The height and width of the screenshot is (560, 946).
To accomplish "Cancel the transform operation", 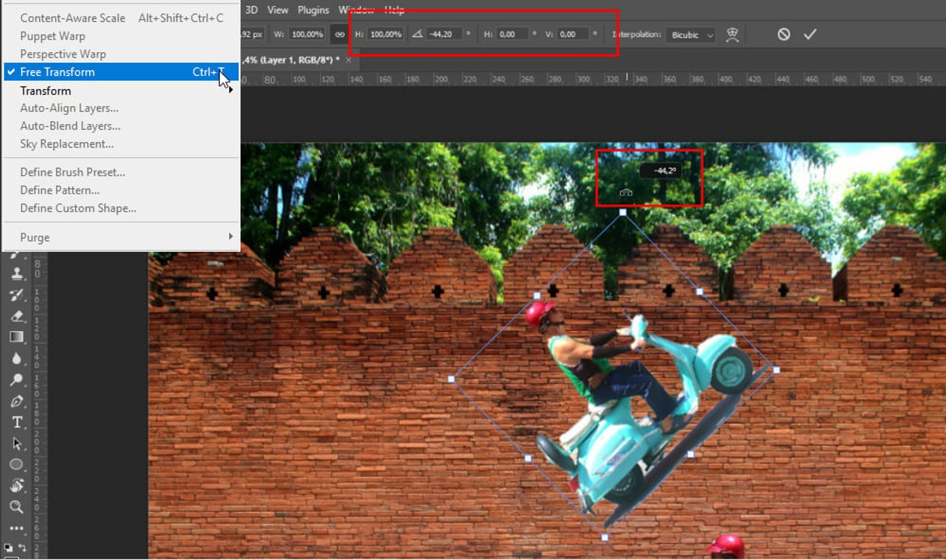I will (x=783, y=34).
